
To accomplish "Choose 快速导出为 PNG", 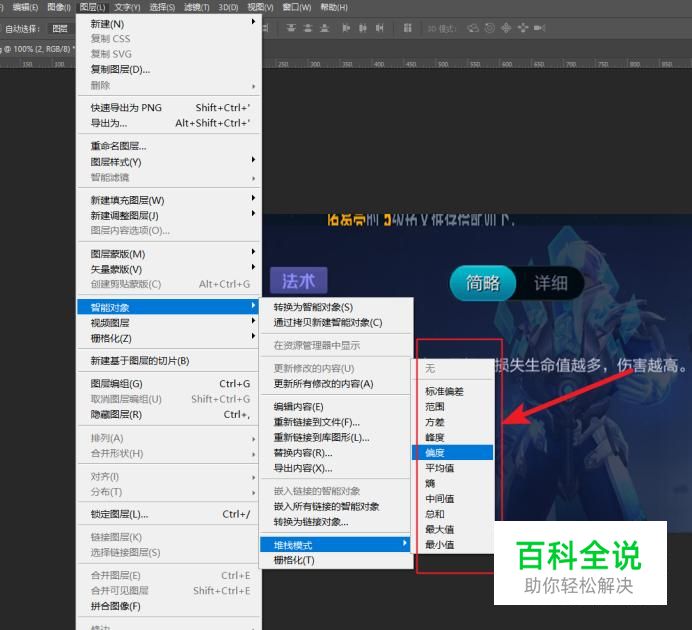I will point(168,108).
